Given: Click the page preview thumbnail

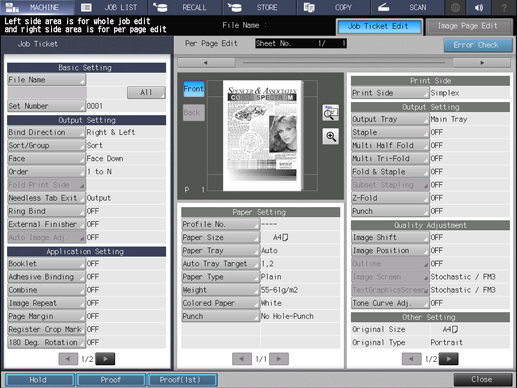Looking at the screenshot, I should point(263,135).
